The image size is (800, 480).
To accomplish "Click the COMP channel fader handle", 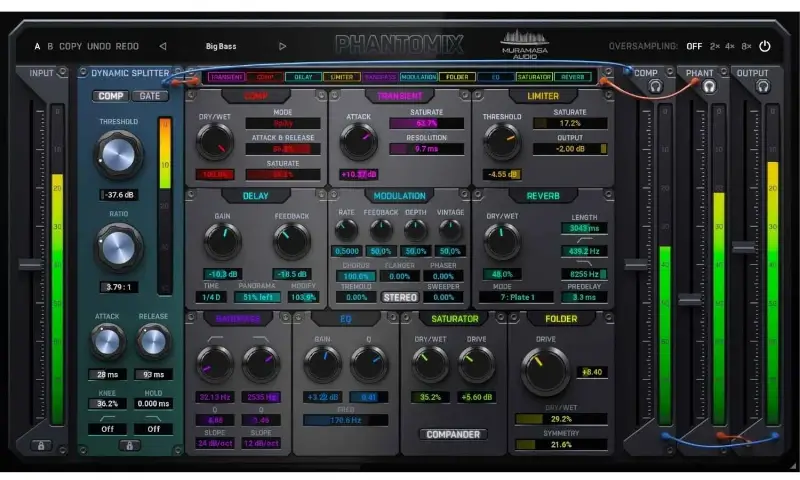I will (637, 265).
